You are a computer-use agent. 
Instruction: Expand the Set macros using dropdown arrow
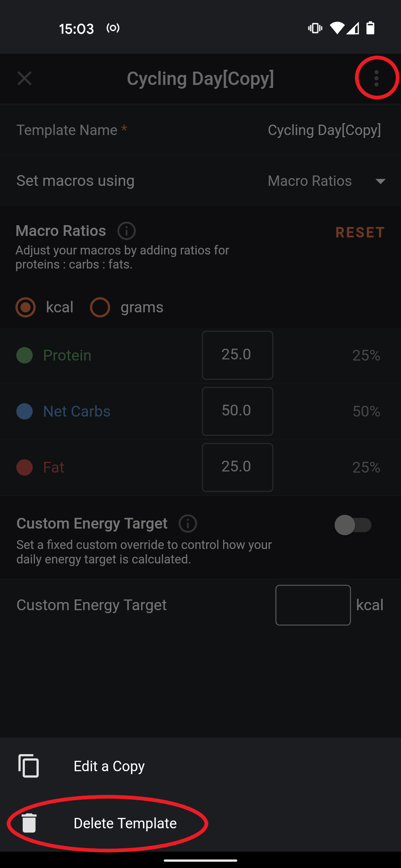[380, 181]
